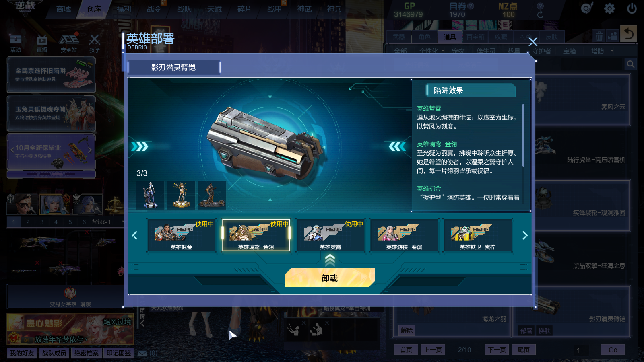
Task: Click the 卸载 unload button
Action: (330, 278)
